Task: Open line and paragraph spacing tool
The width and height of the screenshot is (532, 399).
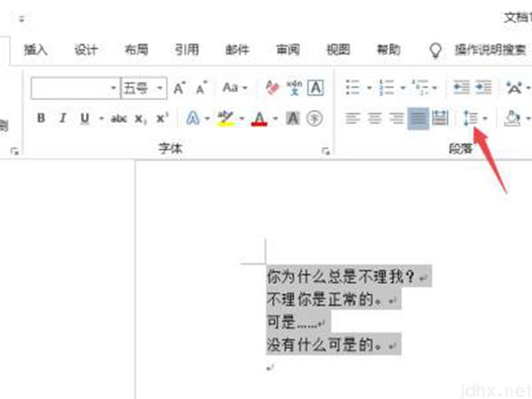Action: (x=471, y=119)
